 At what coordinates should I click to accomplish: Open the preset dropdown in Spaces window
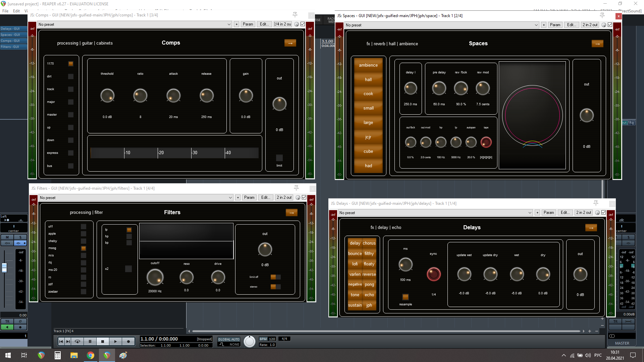(x=442, y=25)
